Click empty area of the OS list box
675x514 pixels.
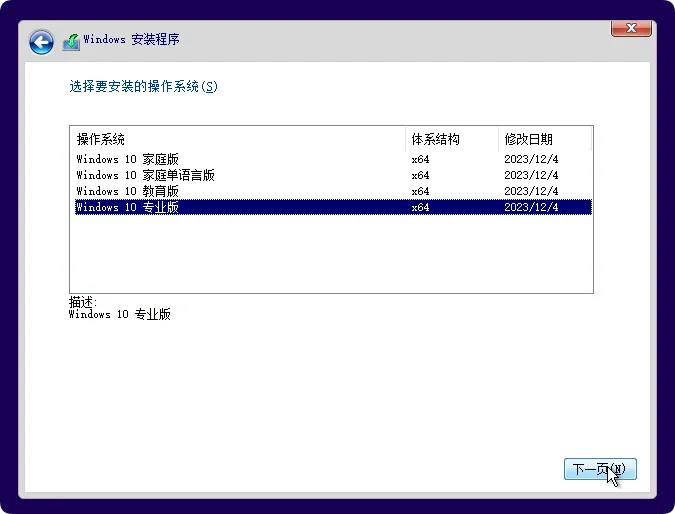point(331,254)
